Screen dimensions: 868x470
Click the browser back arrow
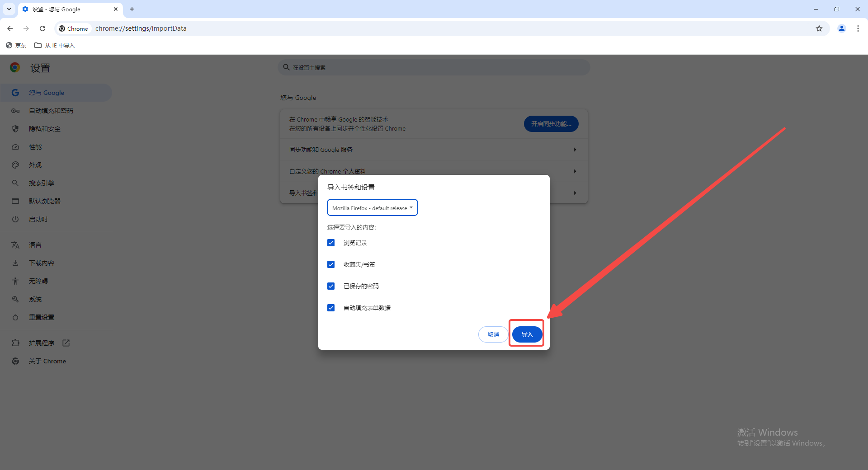10,28
